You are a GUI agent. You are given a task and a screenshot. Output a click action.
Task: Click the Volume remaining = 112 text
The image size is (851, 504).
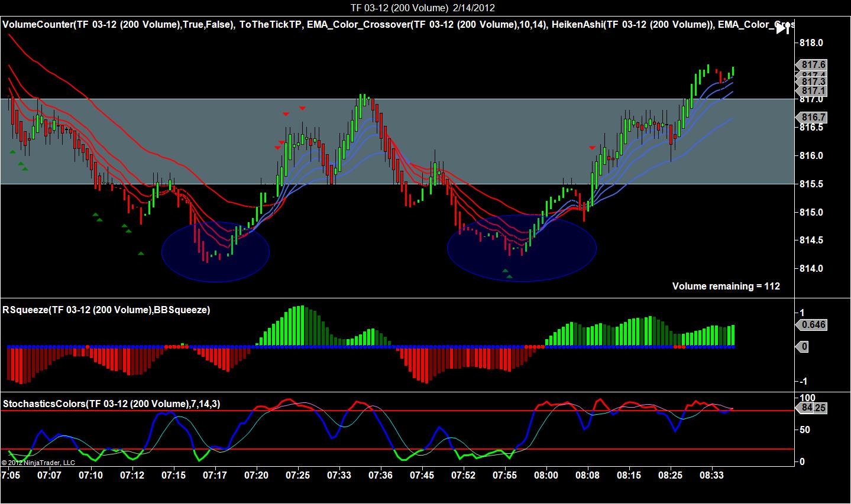tap(726, 286)
